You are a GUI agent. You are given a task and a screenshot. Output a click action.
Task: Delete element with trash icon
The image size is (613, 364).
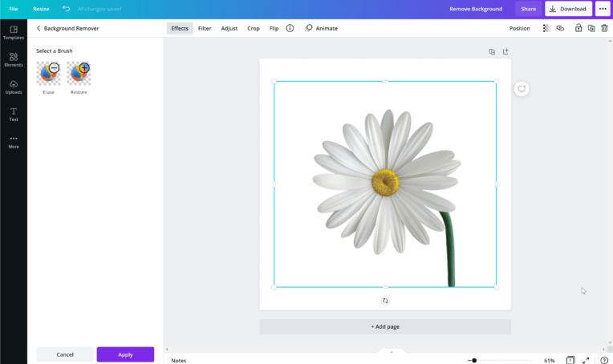[x=604, y=28]
